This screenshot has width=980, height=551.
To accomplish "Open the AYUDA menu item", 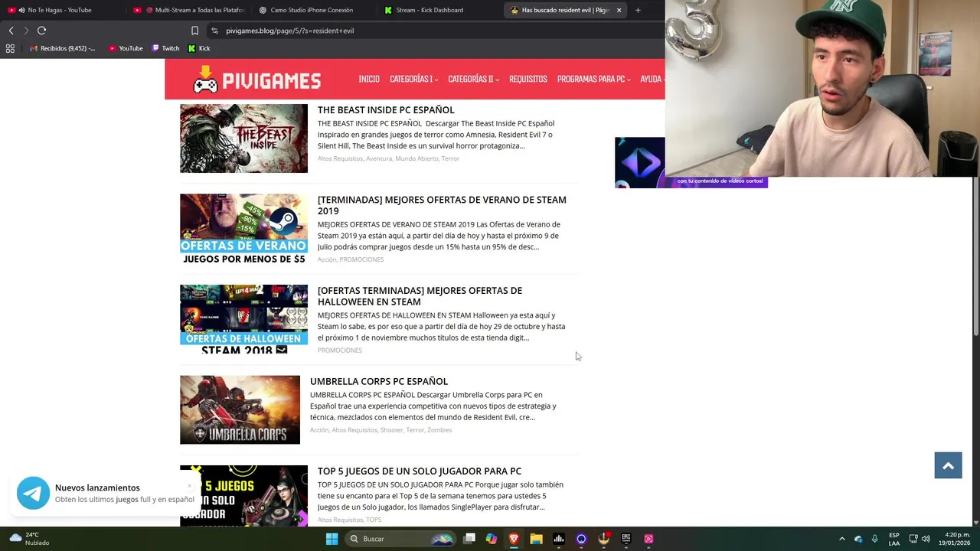I will pyautogui.click(x=652, y=79).
